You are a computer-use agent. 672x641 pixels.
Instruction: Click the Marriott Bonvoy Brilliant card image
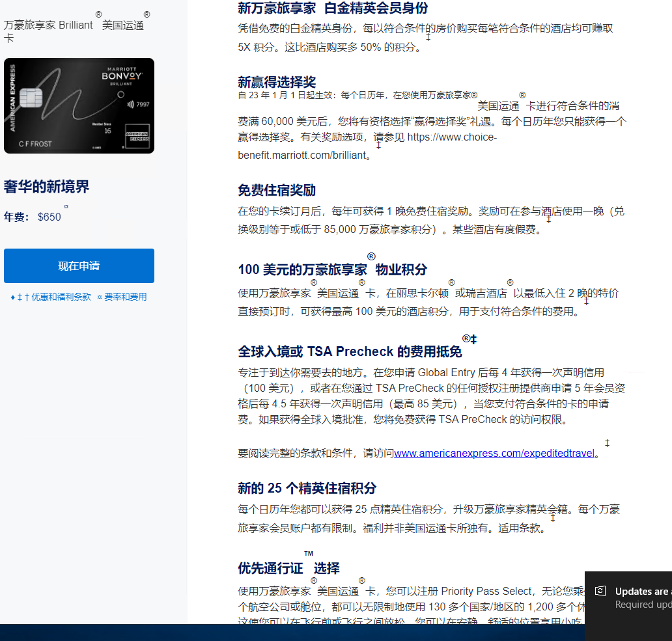point(79,106)
